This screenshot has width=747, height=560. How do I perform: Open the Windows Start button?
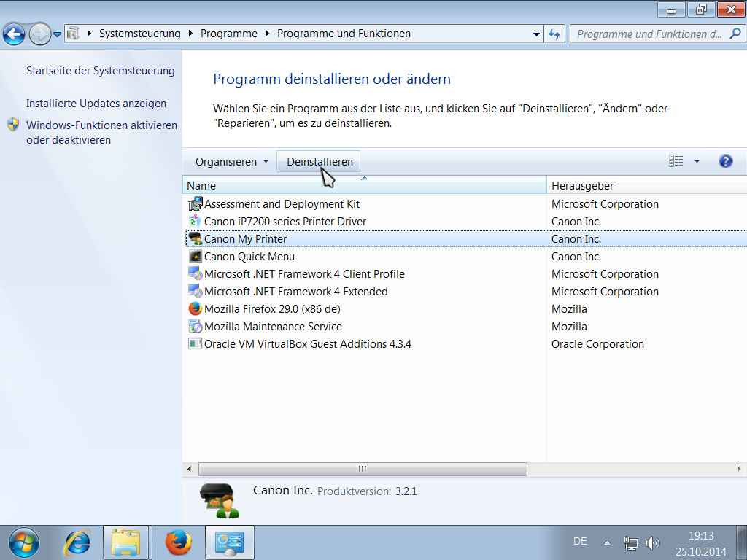click(23, 542)
